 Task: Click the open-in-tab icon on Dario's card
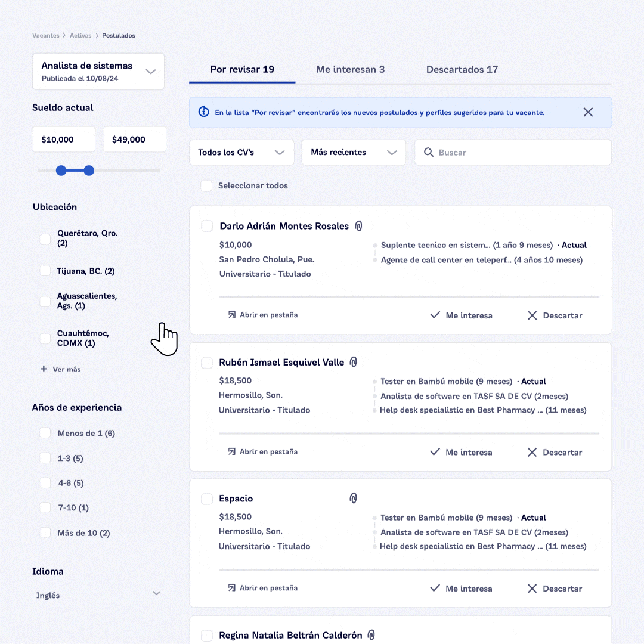(231, 315)
